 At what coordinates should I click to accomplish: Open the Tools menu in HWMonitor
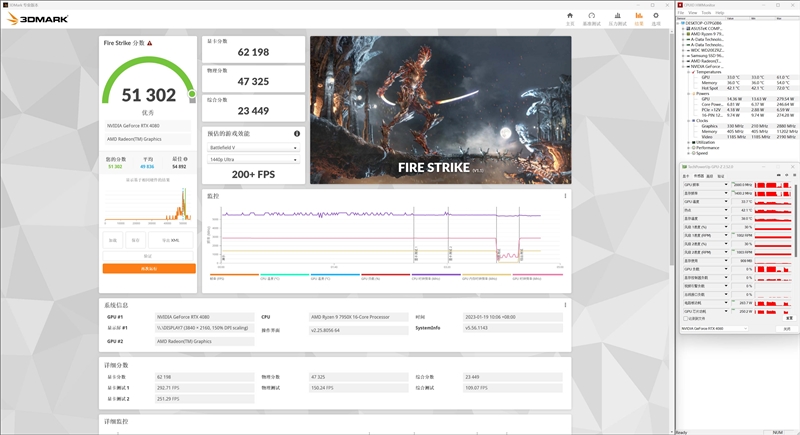(708, 13)
